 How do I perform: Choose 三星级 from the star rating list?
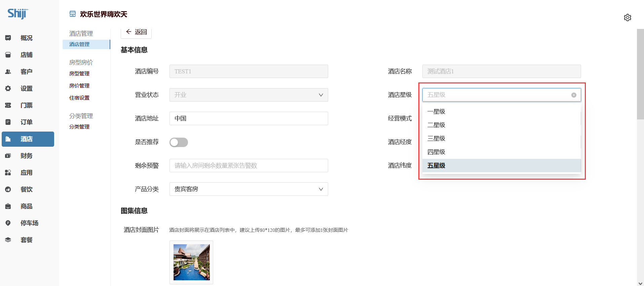point(436,139)
